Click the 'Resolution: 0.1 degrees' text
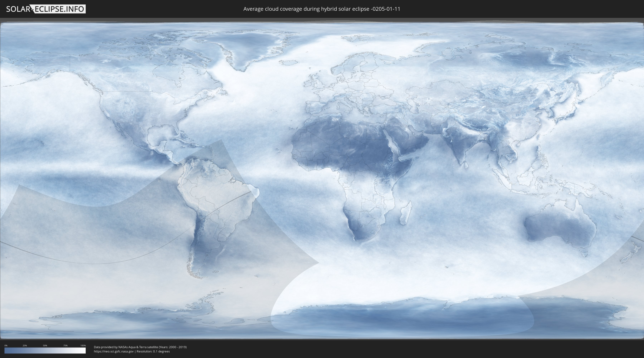Image resolution: width=644 pixels, height=358 pixels. pyautogui.click(x=153, y=351)
